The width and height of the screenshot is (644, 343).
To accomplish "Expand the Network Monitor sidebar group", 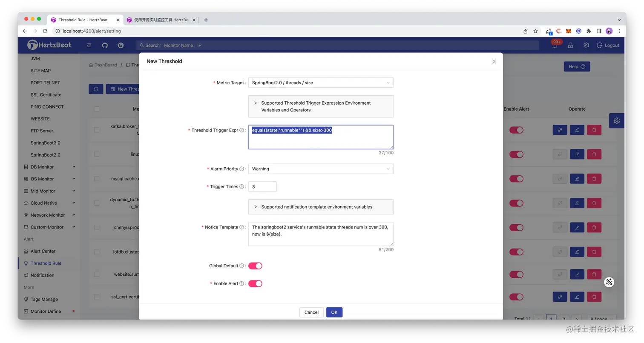I will pos(50,215).
